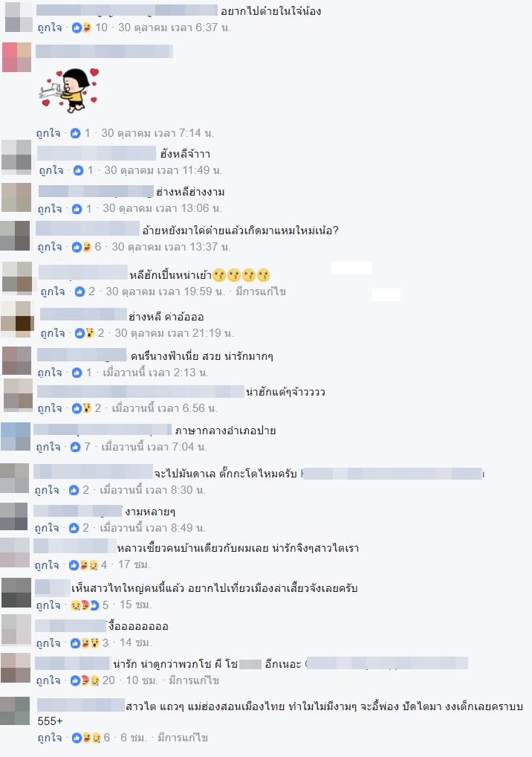Click timestamp เมื่อวานนี้ เวลา 8:30 น.
The width and height of the screenshot is (532, 757).
152,489
